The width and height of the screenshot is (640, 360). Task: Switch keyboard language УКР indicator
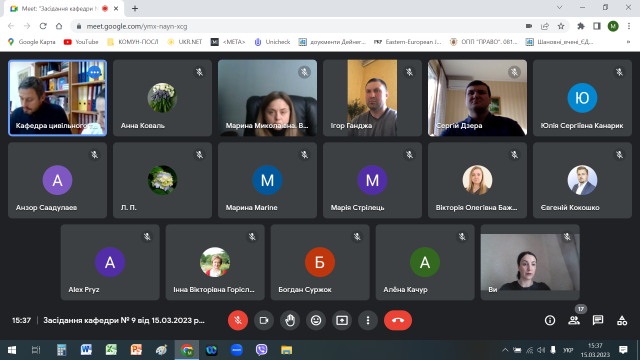(568, 350)
